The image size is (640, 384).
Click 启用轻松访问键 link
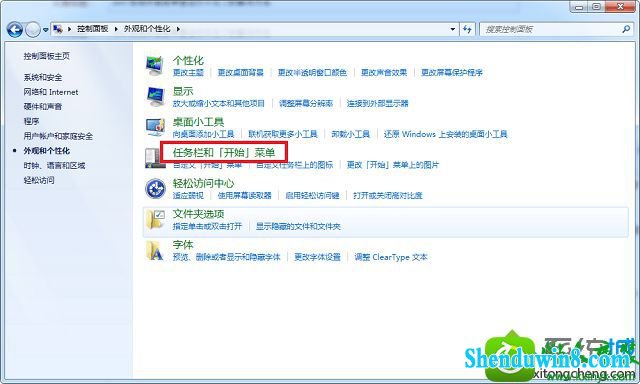click(x=312, y=195)
